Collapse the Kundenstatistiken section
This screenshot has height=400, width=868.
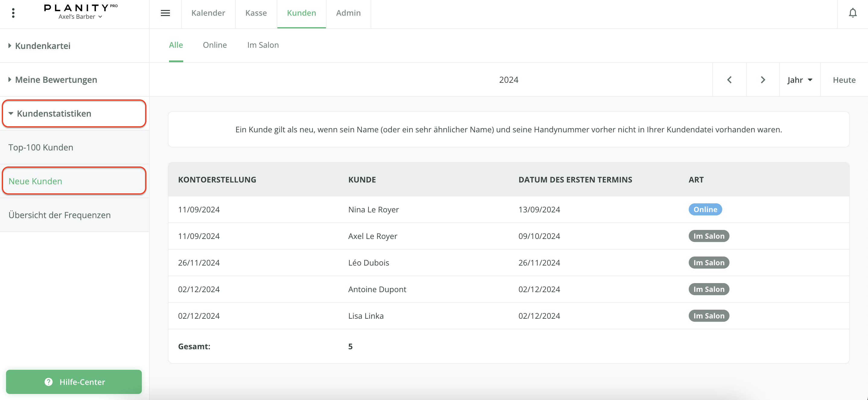tap(54, 114)
